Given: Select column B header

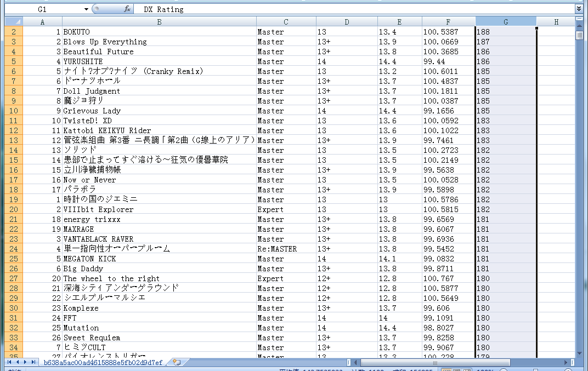Looking at the screenshot, I should [x=159, y=22].
